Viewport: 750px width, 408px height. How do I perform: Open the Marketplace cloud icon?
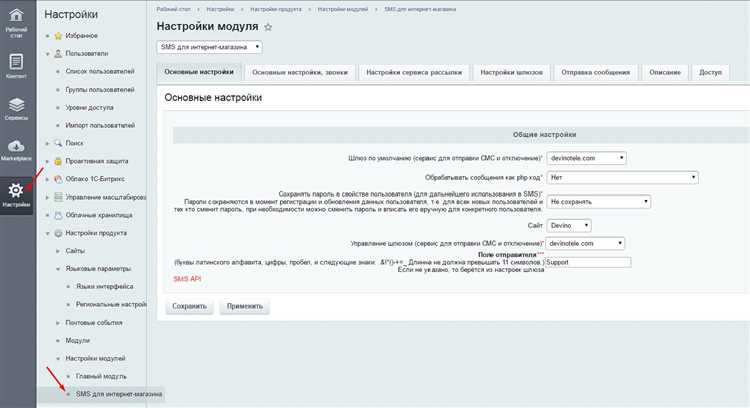tap(16, 145)
